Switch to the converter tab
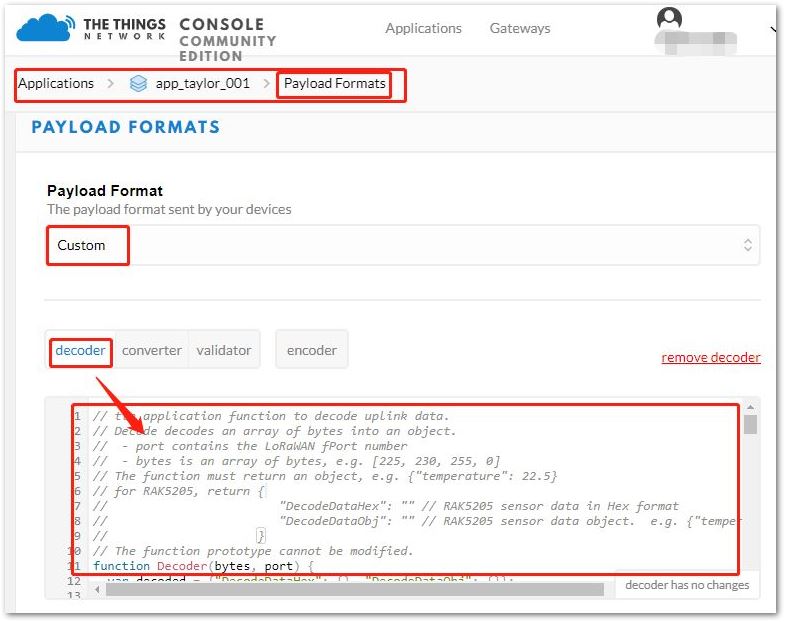785x622 pixels. pos(152,350)
